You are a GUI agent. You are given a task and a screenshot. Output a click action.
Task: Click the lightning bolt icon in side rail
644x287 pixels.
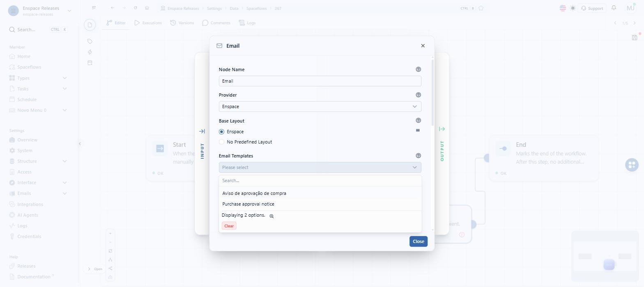click(90, 52)
